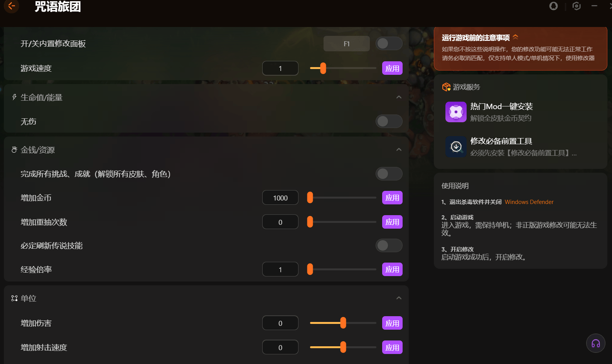The image size is (612, 364).
Task: Click the 2、启动游戏 step text
Action: (x=457, y=217)
